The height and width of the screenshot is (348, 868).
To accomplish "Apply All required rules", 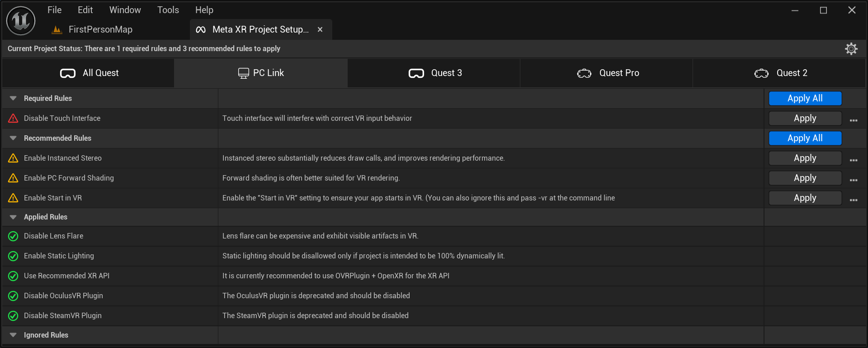I will [x=805, y=98].
